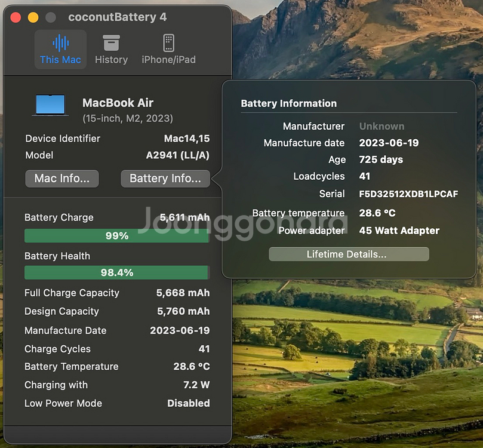This screenshot has width=483, height=448.
Task: Minimize the window with the yellow button
Action: [33, 17]
